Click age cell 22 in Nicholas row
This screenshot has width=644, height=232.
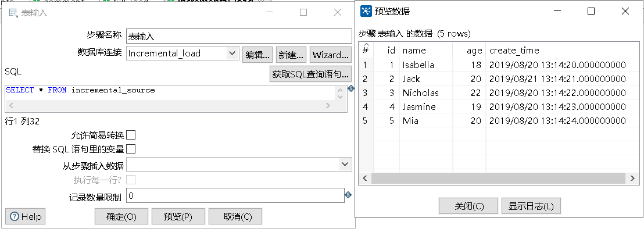point(470,93)
